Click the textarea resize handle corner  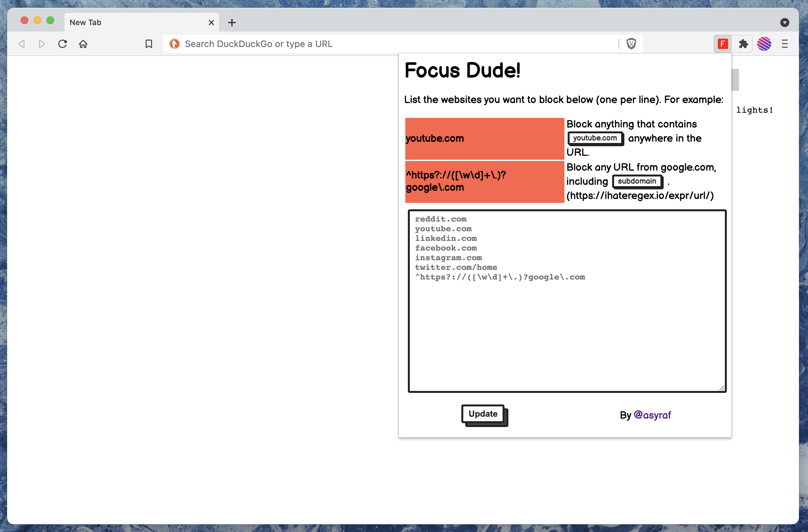(x=721, y=388)
